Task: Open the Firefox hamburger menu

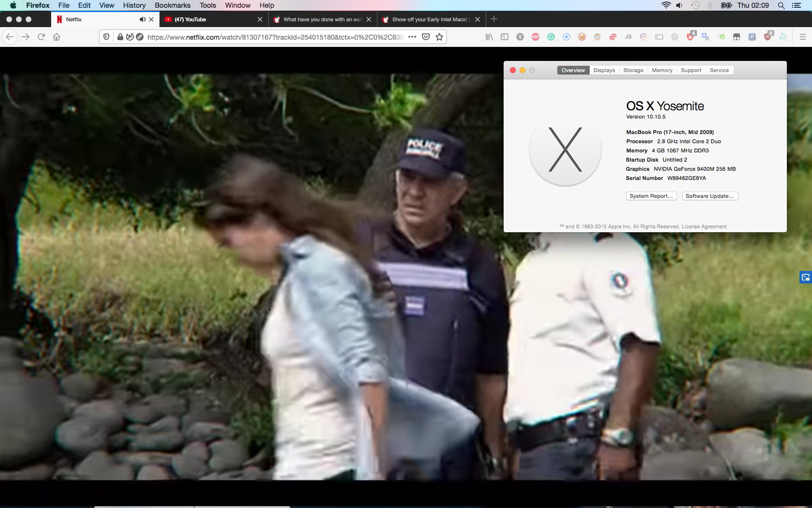Action: (x=802, y=37)
